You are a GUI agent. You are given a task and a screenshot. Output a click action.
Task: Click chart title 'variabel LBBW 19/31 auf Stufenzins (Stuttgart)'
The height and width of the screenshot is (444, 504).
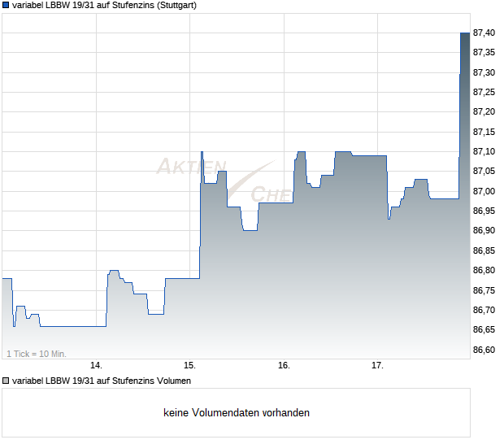coord(104,6)
